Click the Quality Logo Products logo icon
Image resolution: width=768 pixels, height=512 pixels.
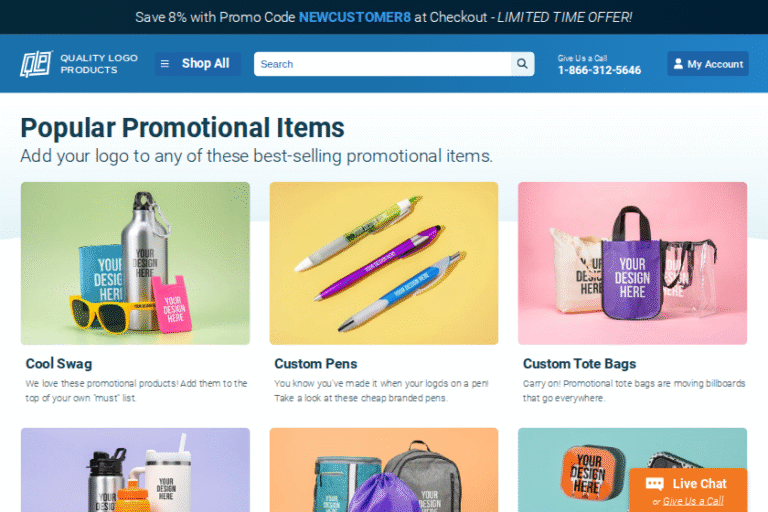[x=36, y=64]
